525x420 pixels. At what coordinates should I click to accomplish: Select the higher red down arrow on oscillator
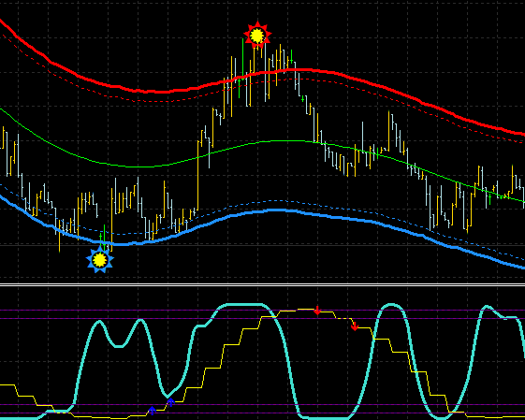coord(317,311)
